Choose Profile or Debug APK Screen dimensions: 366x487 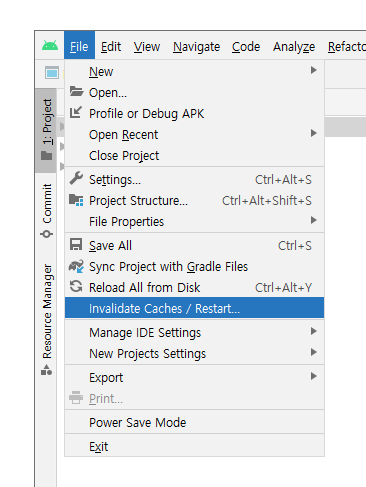(194, 113)
